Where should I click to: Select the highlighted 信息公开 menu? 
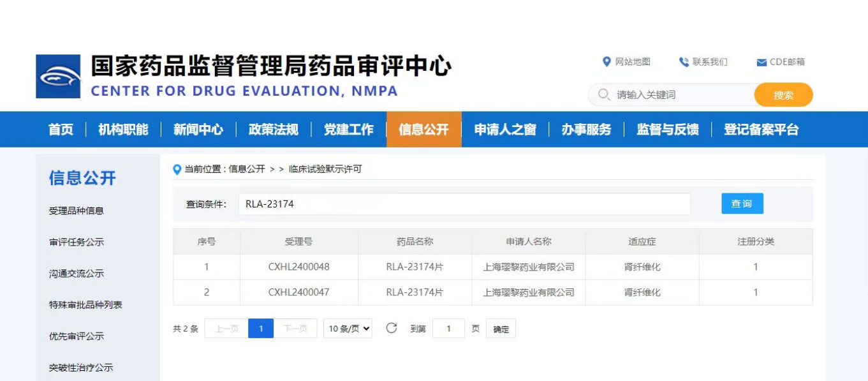click(424, 130)
